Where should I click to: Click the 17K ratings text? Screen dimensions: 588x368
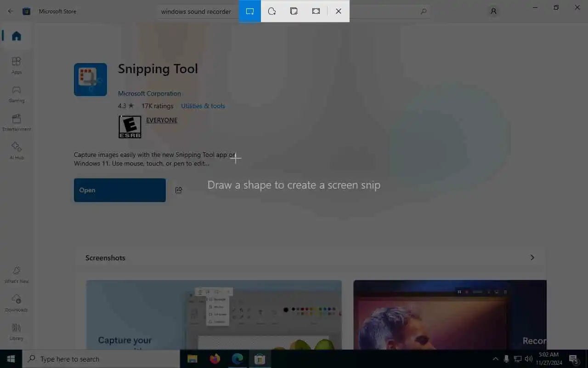tap(158, 106)
